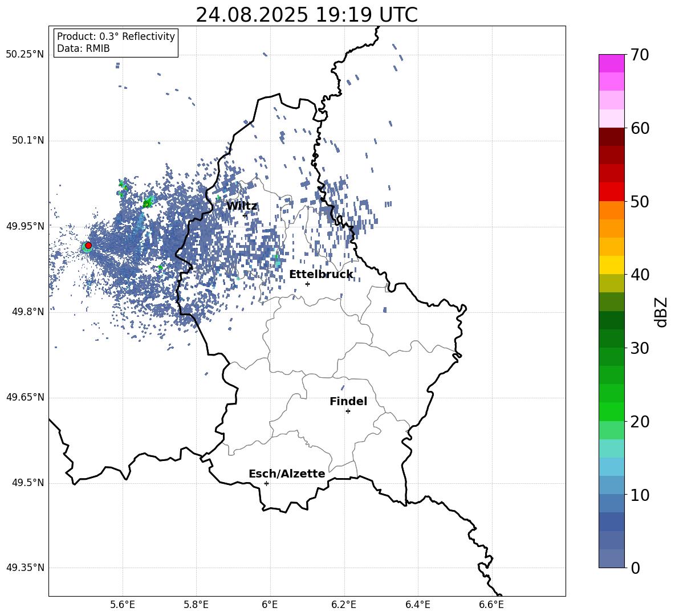
Task: Click the Findel station cross marker
Action: (348, 411)
